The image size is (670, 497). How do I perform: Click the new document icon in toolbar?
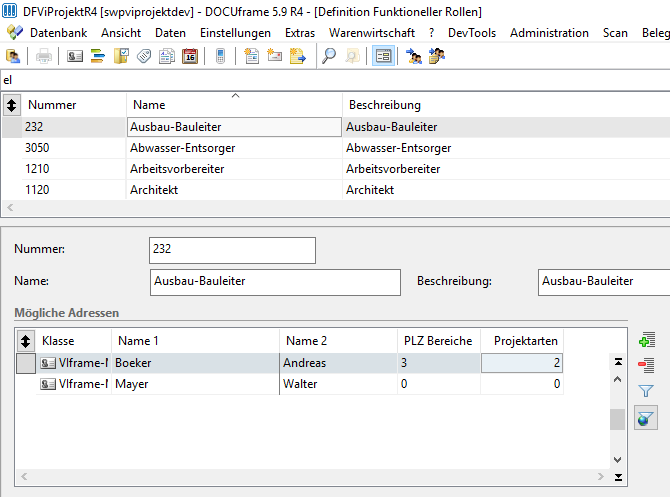[x=251, y=56]
